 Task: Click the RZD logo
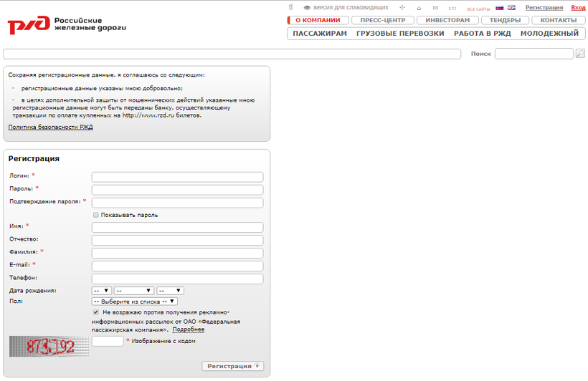pyautogui.click(x=66, y=24)
